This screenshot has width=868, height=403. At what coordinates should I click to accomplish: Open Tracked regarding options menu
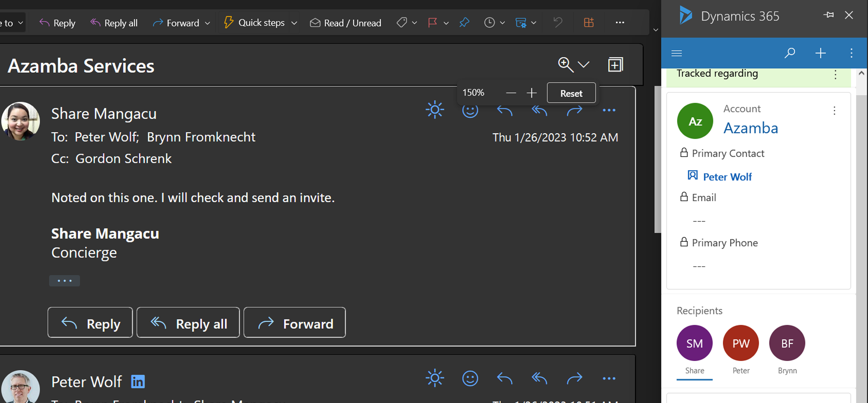click(835, 75)
